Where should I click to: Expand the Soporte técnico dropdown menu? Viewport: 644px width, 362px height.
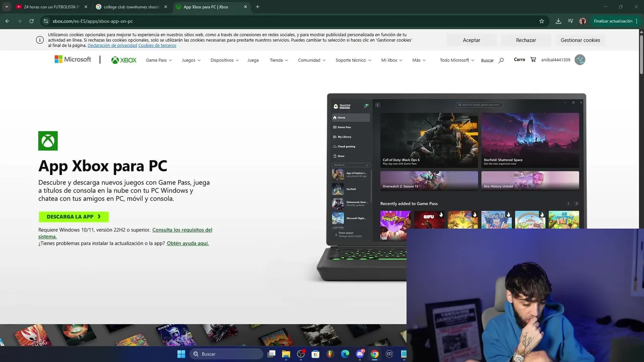point(353,60)
